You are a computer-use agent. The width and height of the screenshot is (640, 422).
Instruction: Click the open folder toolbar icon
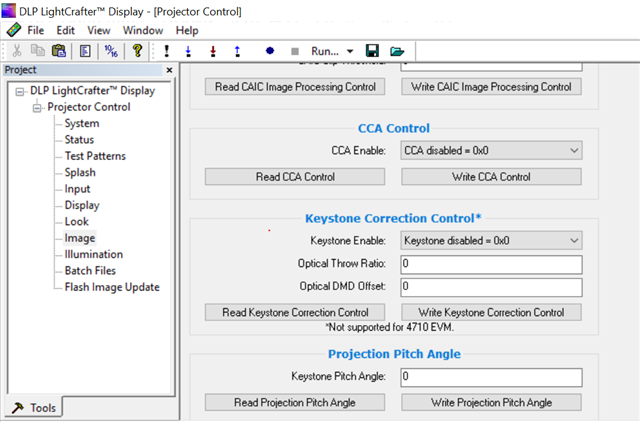(397, 50)
